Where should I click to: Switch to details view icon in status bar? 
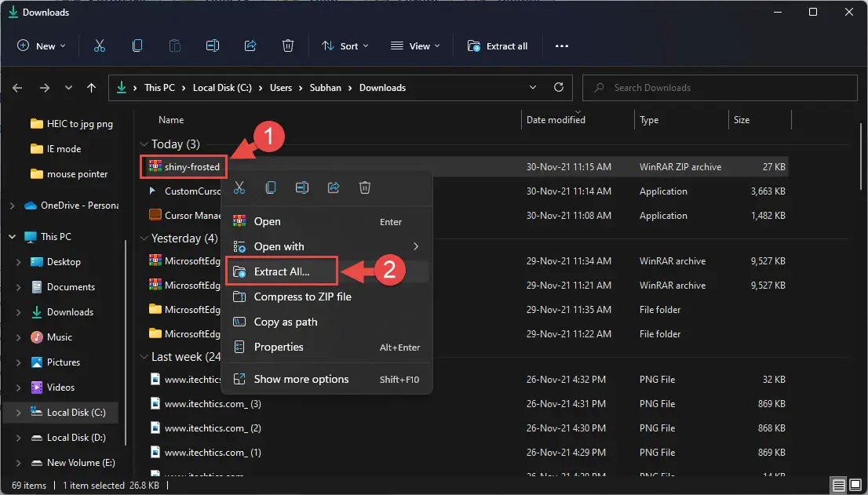click(x=839, y=486)
